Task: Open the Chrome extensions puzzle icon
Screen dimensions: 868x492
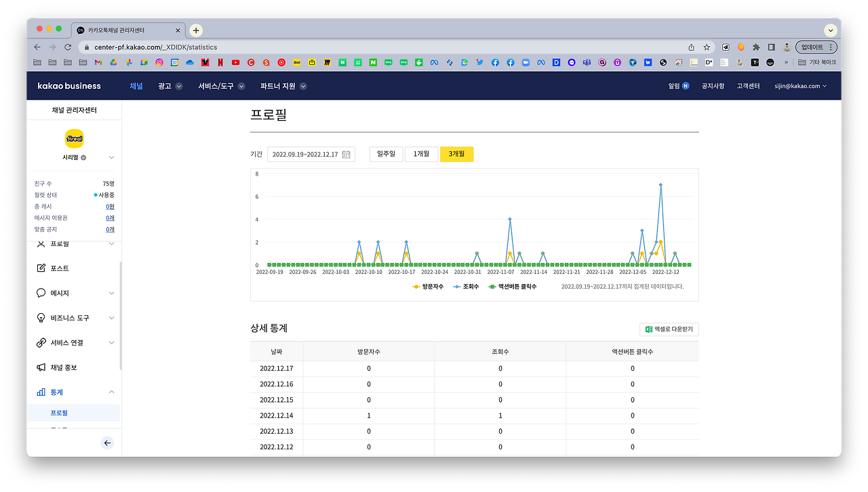Action: tap(756, 47)
